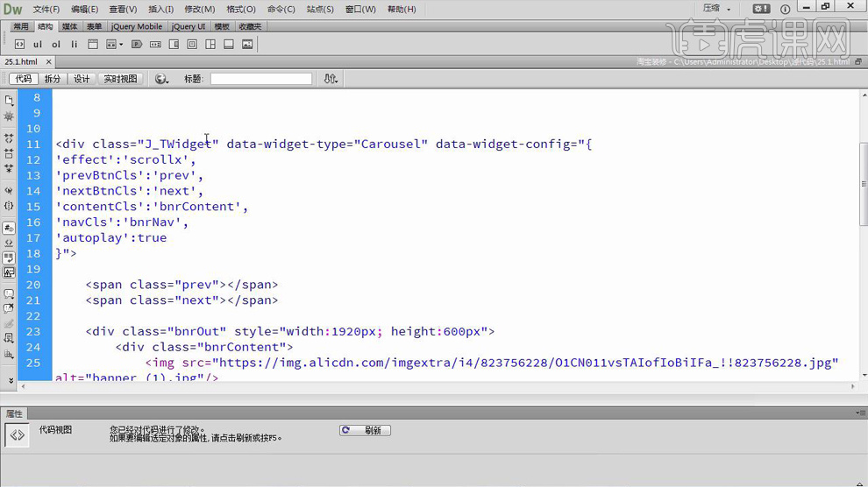This screenshot has width=868, height=487.
Task: Toggle word wrap in coding toolbar
Action: (9, 258)
